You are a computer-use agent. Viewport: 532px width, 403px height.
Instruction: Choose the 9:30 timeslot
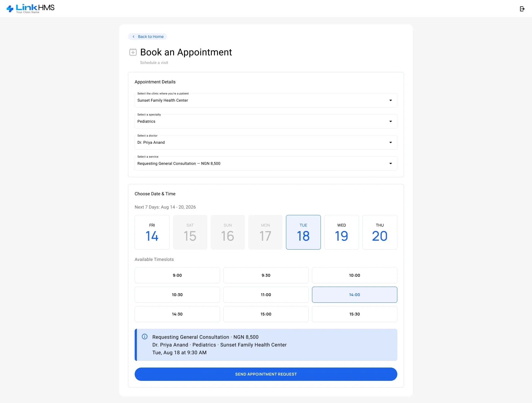tap(266, 275)
